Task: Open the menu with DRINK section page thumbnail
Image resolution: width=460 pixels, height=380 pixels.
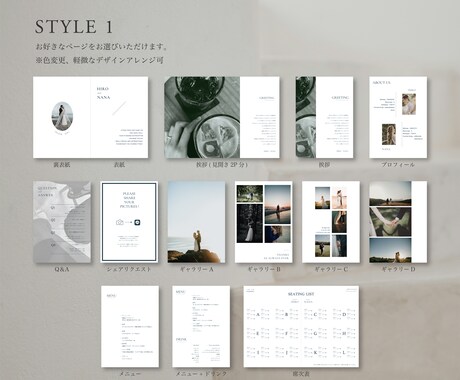Action: (x=201, y=327)
